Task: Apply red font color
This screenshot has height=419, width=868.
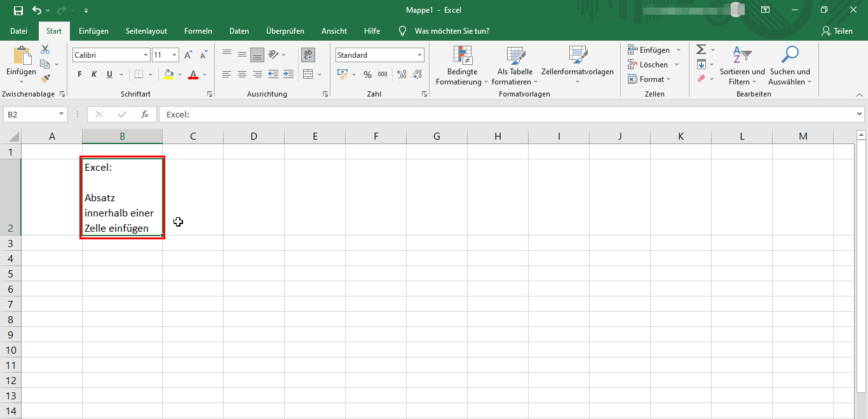Action: [193, 74]
